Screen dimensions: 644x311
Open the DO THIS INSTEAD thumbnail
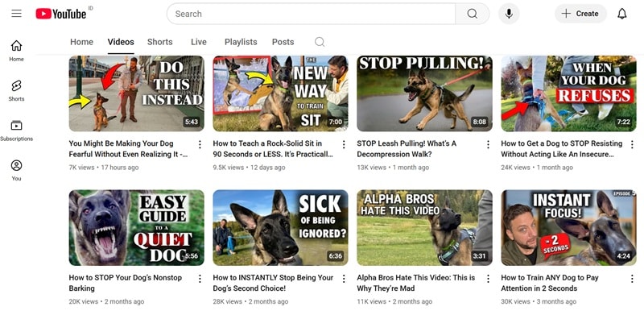(x=136, y=93)
